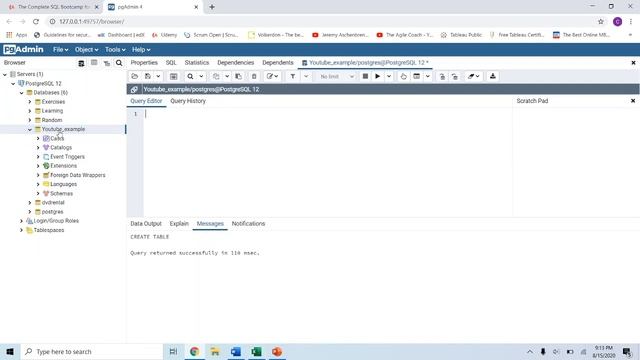Click the Find magnifier toolbar icon
This screenshot has width=640, height=360.
coord(190,76)
